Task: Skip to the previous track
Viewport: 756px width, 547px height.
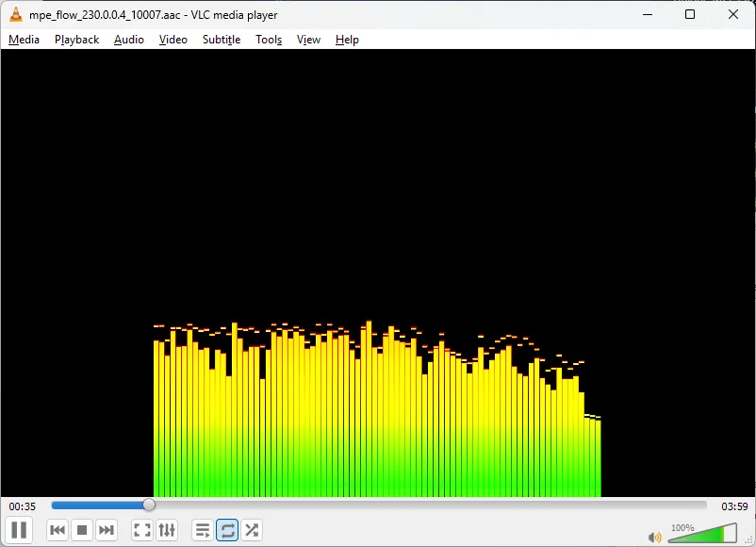Action: point(58,531)
